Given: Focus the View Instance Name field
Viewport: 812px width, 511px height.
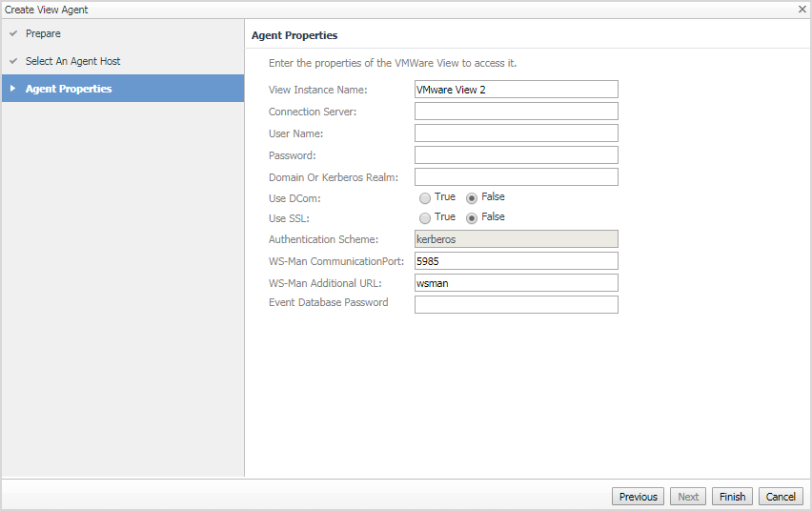Looking at the screenshot, I should click(x=516, y=90).
